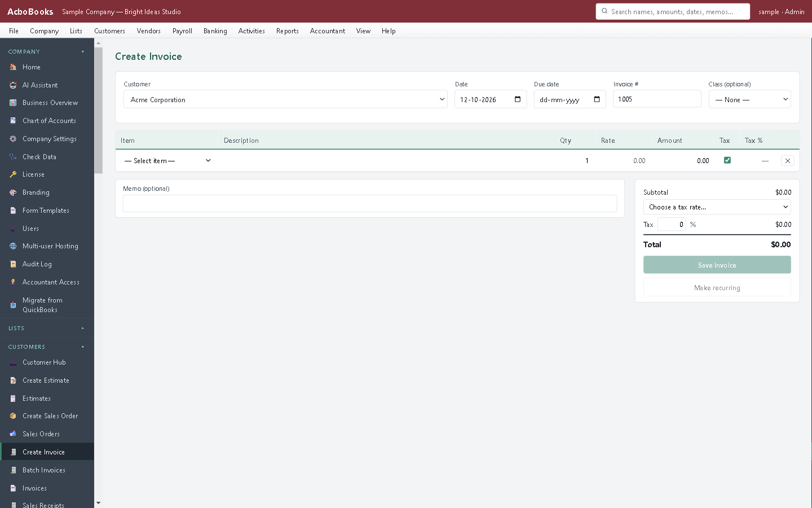Open the Home sidebar icon
Image resolution: width=812 pixels, height=508 pixels.
pos(13,67)
